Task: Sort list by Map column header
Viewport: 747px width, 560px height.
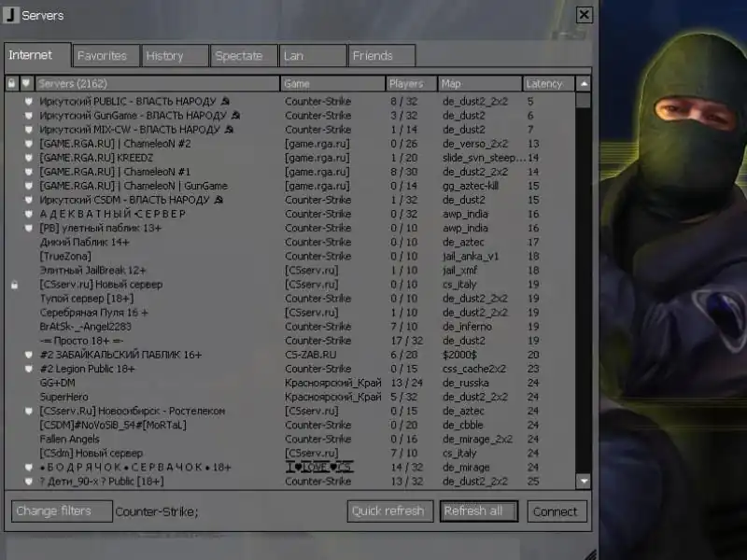Action: [480, 83]
